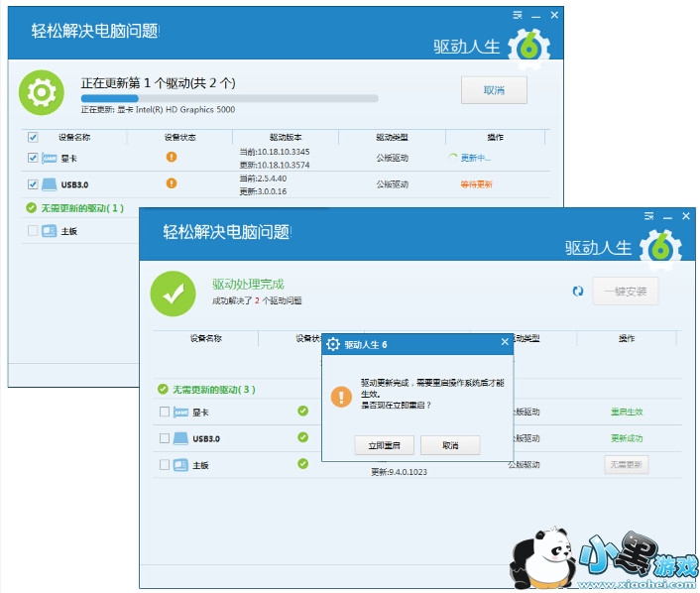Viewport: 700px width, 593px height.
Task: Click 公版驱动 type in back window USB3.0 row
Action: pos(392,184)
